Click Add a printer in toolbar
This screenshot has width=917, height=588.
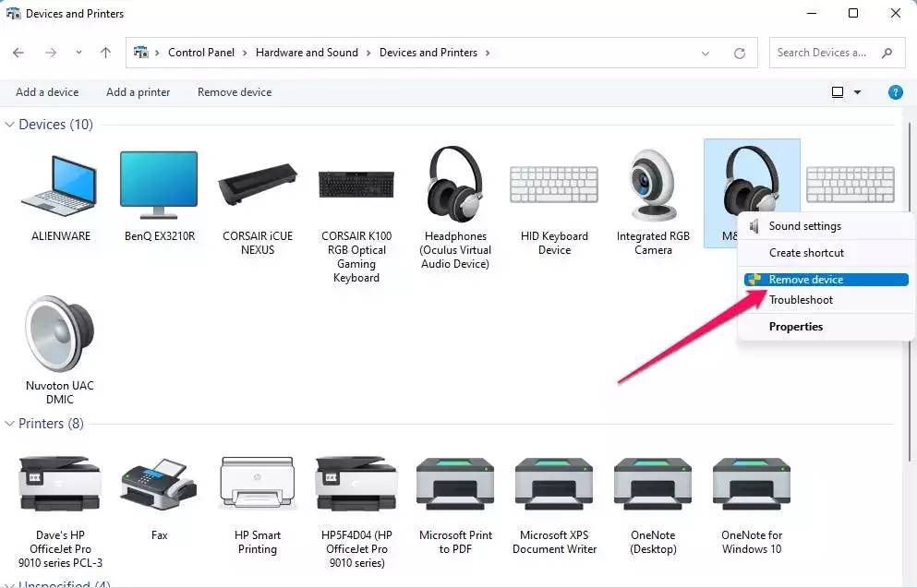point(138,92)
